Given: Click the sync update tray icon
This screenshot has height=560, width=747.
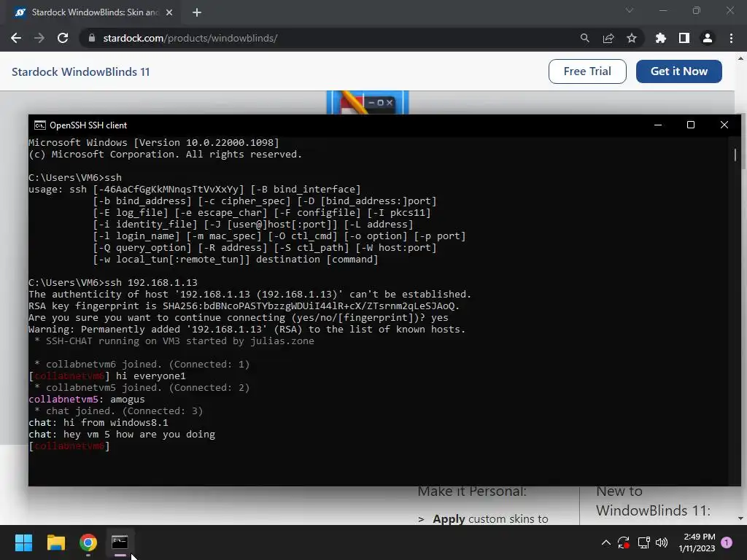Looking at the screenshot, I should [624, 542].
